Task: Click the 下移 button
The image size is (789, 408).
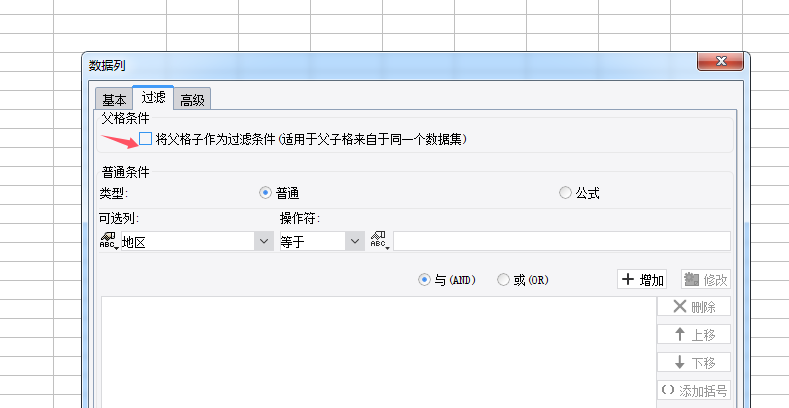Action: coord(694,362)
